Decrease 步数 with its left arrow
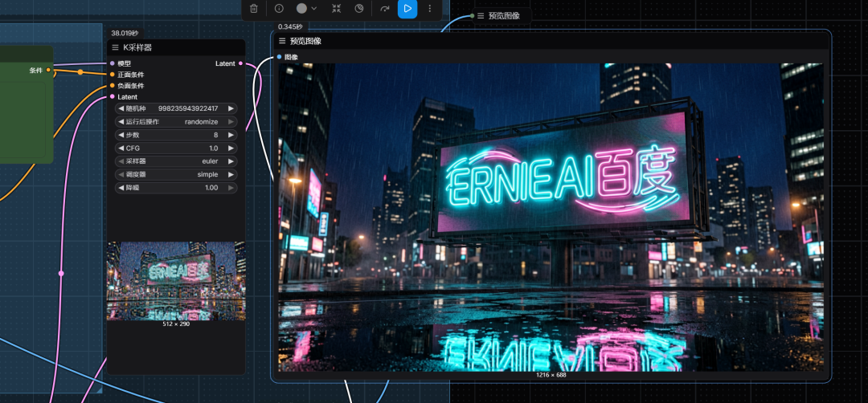868x403 pixels. 121,135
